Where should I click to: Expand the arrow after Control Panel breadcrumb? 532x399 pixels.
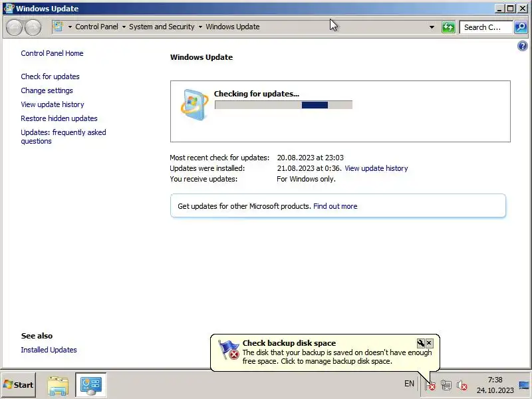(124, 27)
